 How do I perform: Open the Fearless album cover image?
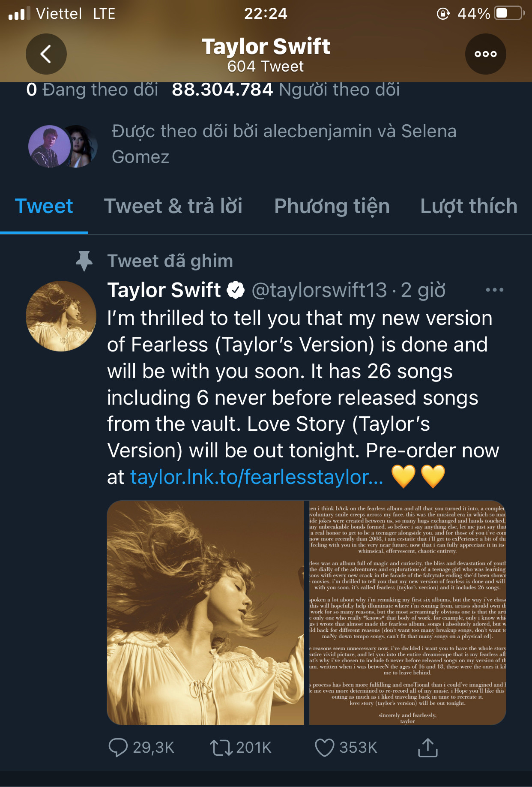(207, 613)
